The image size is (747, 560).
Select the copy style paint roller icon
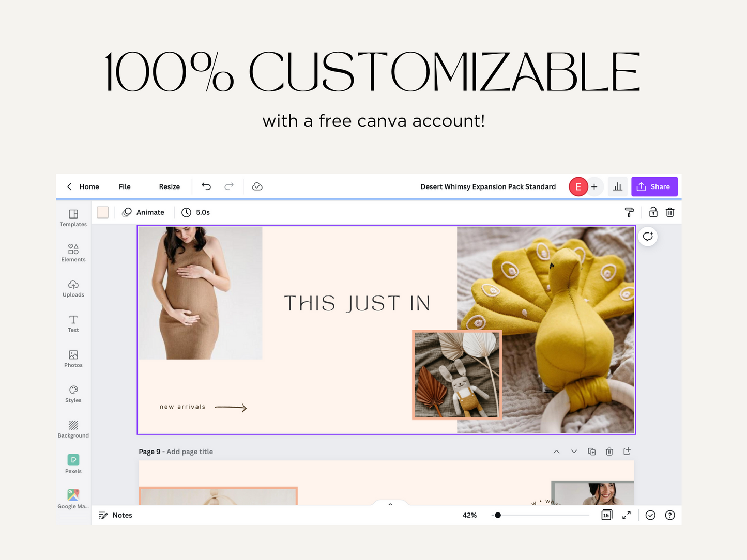pyautogui.click(x=629, y=212)
